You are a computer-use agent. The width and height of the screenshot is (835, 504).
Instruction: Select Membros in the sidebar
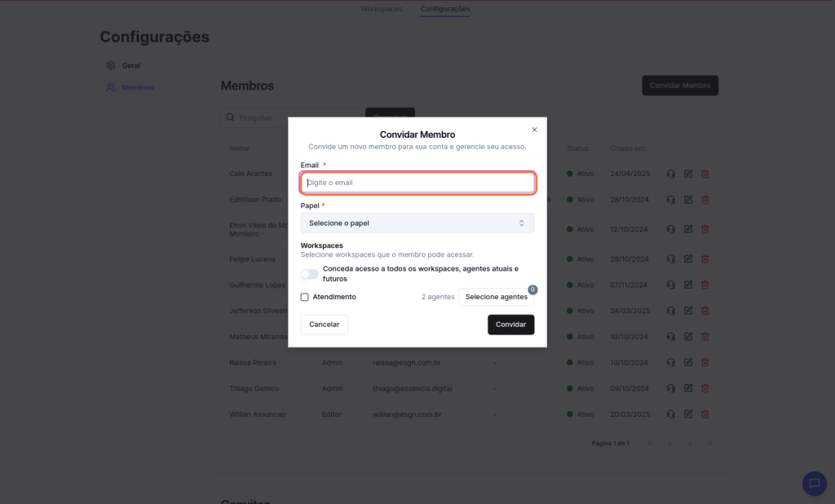pyautogui.click(x=137, y=87)
